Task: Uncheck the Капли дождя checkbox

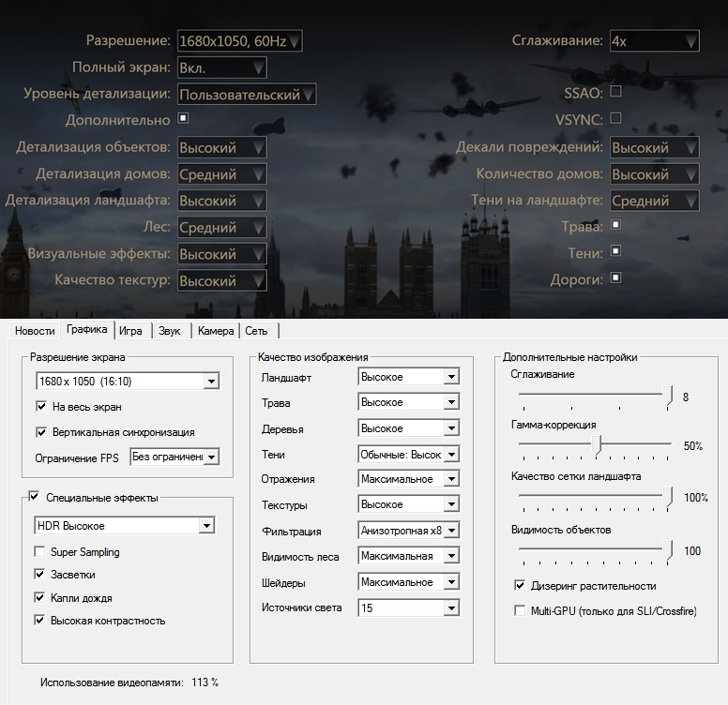Action: (x=39, y=598)
